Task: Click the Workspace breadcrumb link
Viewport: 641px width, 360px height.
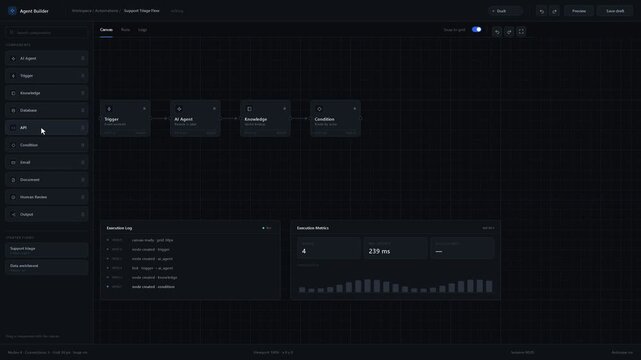Action: click(81, 11)
